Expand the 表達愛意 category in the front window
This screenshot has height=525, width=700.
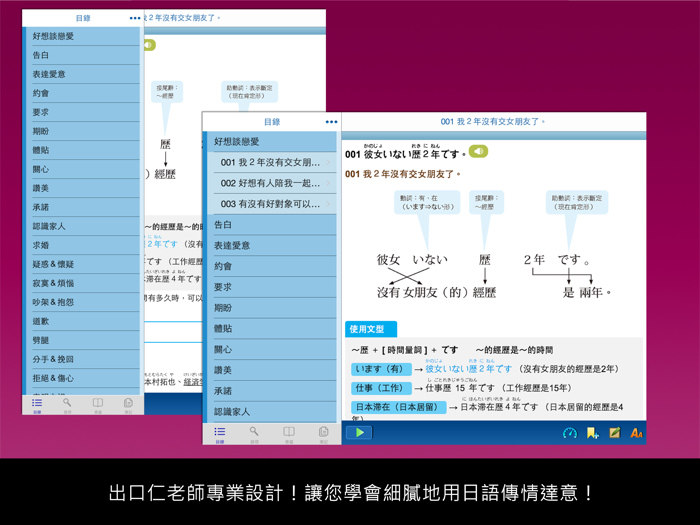click(272, 246)
